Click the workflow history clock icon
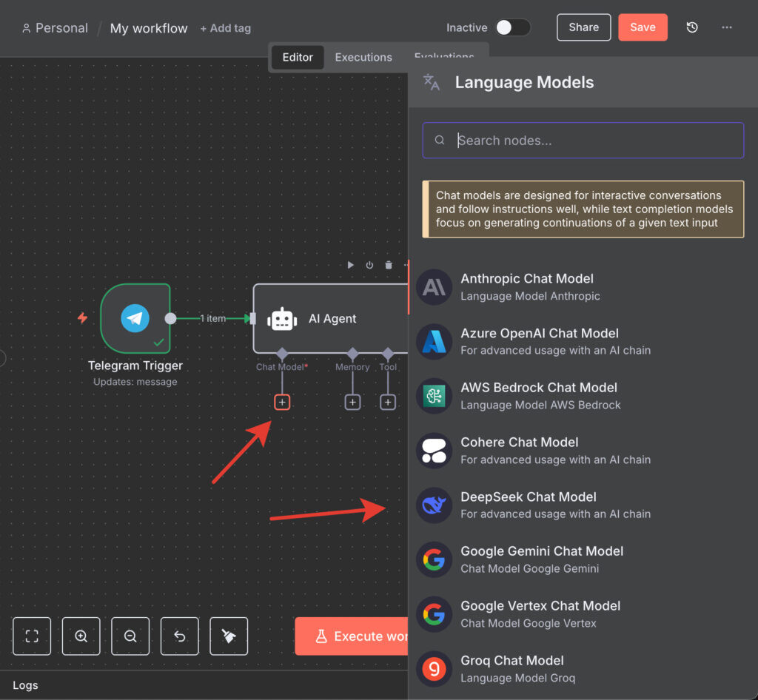Viewport: 758px width, 700px height. pos(692,27)
